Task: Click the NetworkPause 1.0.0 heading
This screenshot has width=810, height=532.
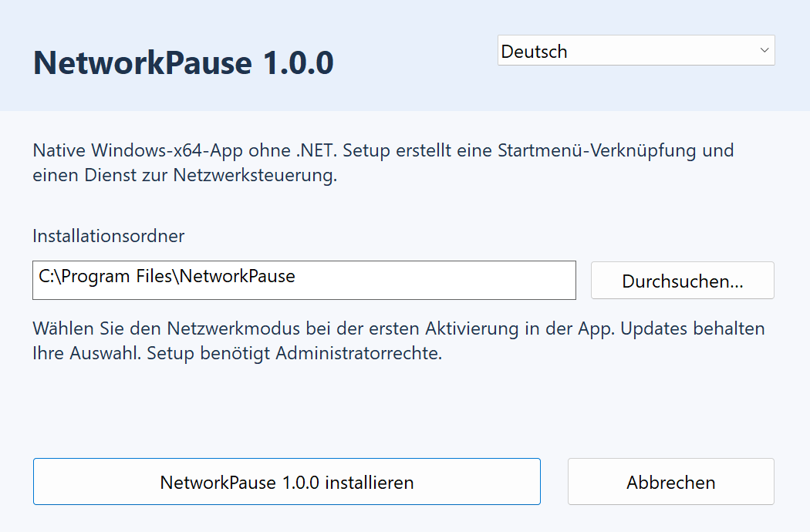Action: (x=184, y=63)
